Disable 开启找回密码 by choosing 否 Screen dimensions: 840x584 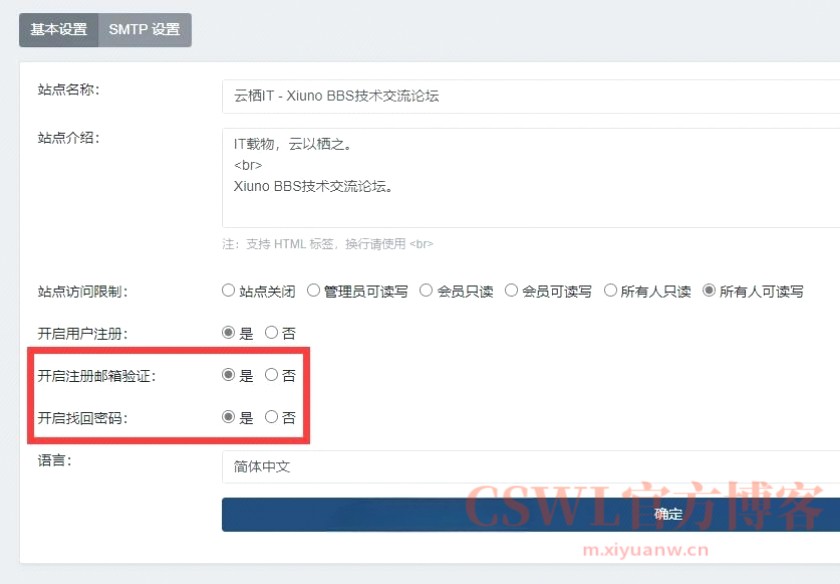(x=271, y=418)
